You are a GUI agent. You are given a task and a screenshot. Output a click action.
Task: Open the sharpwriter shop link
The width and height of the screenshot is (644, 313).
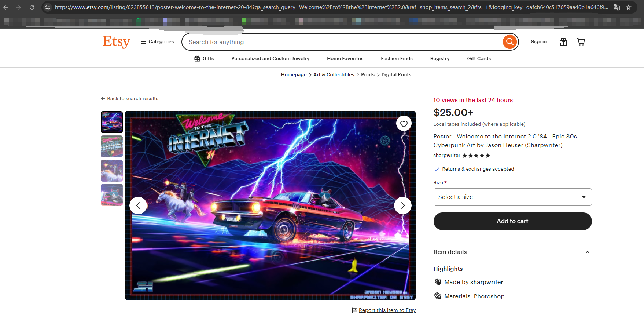point(446,156)
